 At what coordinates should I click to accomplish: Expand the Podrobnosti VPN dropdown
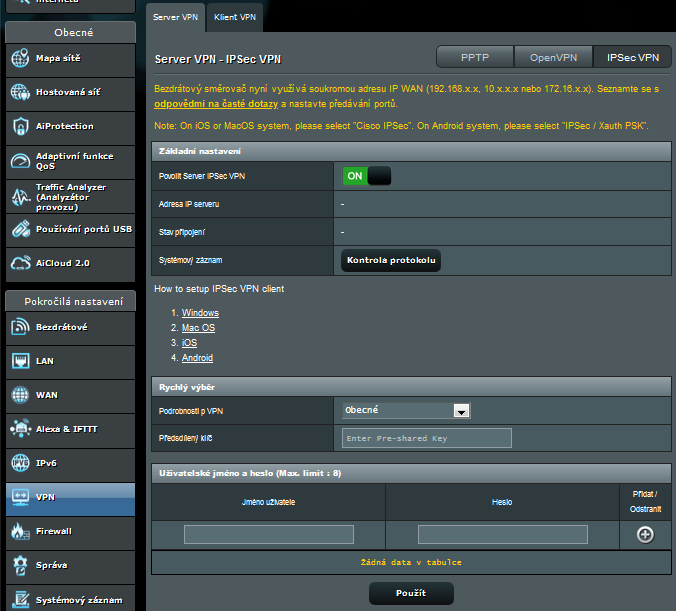(406, 410)
